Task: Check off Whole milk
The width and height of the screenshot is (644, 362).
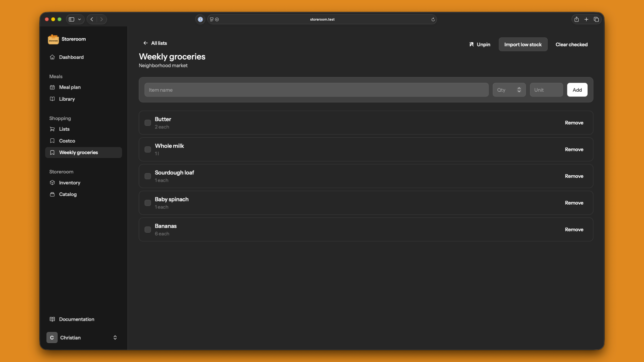Action: [x=148, y=150]
